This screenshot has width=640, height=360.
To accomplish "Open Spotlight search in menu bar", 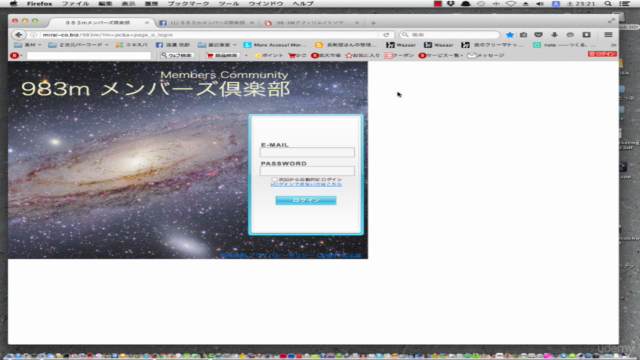I will click(x=608, y=4).
